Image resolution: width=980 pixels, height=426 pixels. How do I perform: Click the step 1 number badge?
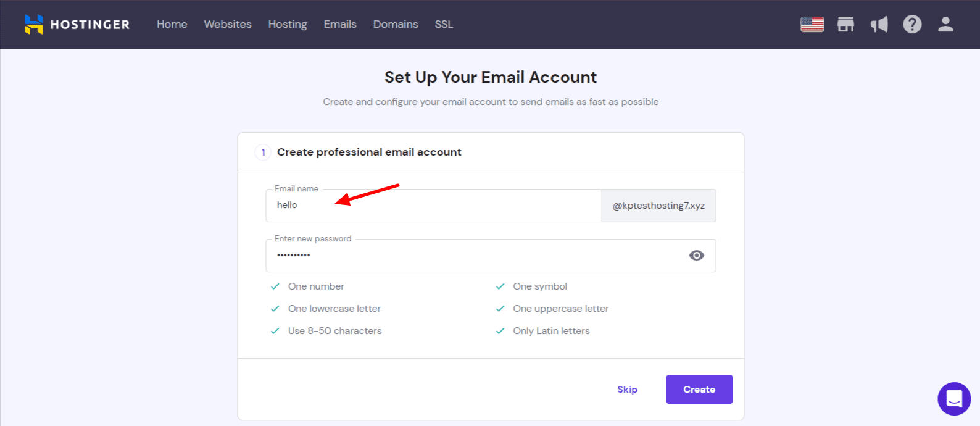pyautogui.click(x=263, y=152)
